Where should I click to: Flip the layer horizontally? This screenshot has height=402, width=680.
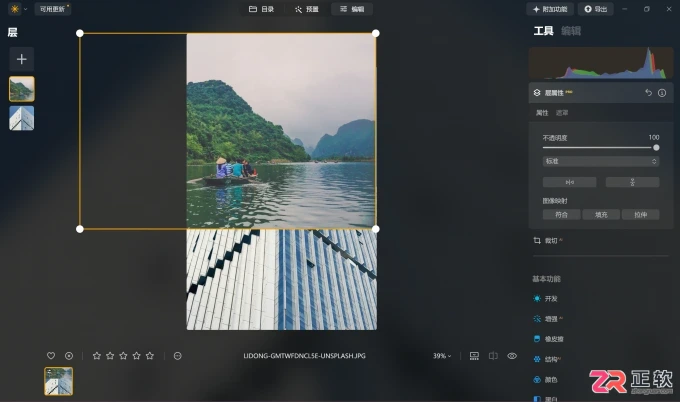(x=569, y=182)
